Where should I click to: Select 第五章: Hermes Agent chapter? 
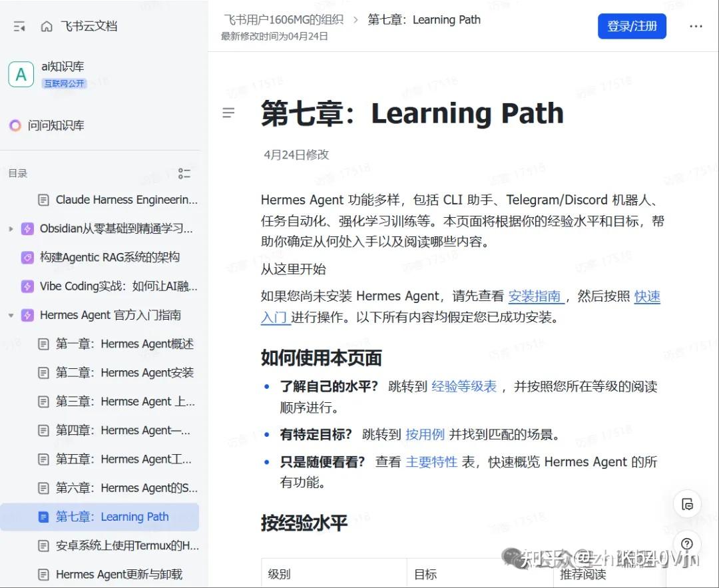pos(124,459)
